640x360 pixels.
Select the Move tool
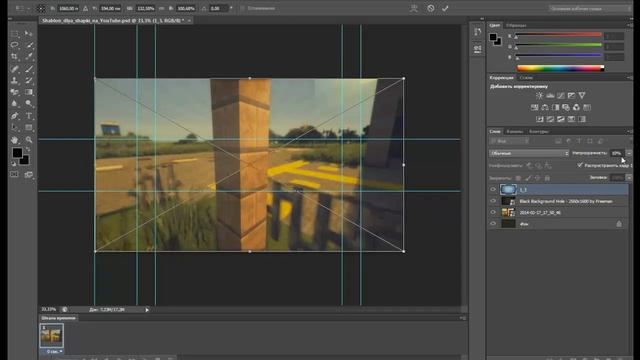click(x=29, y=33)
